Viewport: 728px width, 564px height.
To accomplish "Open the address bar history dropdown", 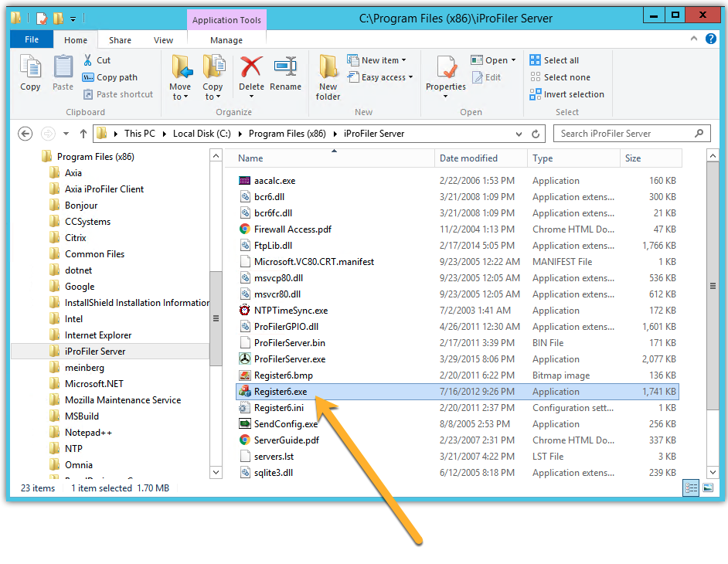I will tap(519, 134).
